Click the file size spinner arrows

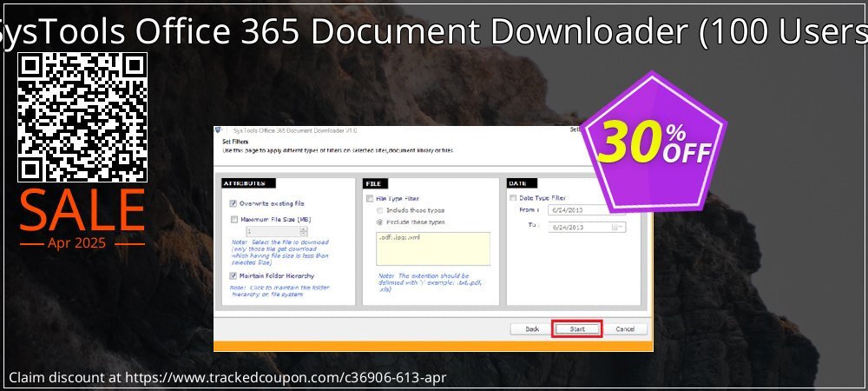[x=303, y=231]
